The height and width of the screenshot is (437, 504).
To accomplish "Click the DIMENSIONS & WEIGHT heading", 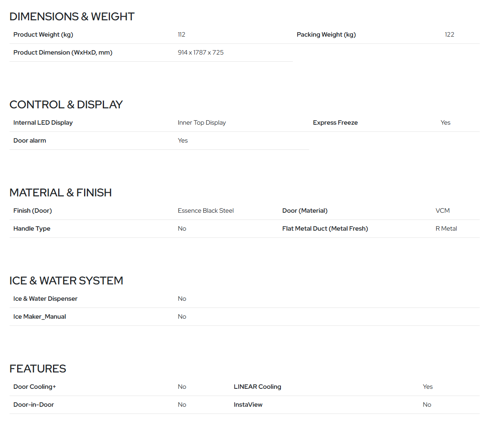I will pyautogui.click(x=72, y=17).
